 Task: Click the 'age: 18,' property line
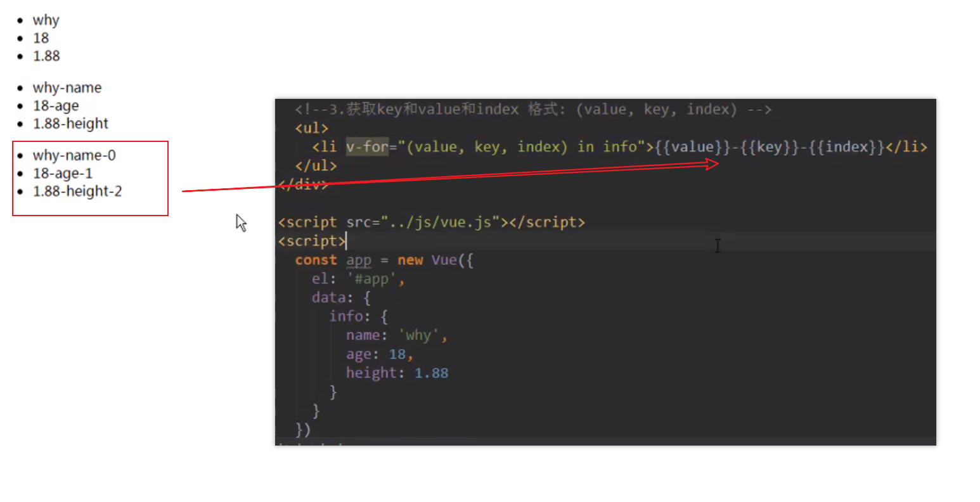click(x=380, y=354)
